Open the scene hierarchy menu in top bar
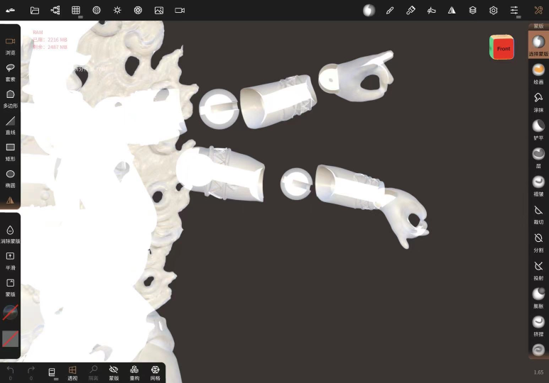The width and height of the screenshot is (549, 383). pos(55,10)
